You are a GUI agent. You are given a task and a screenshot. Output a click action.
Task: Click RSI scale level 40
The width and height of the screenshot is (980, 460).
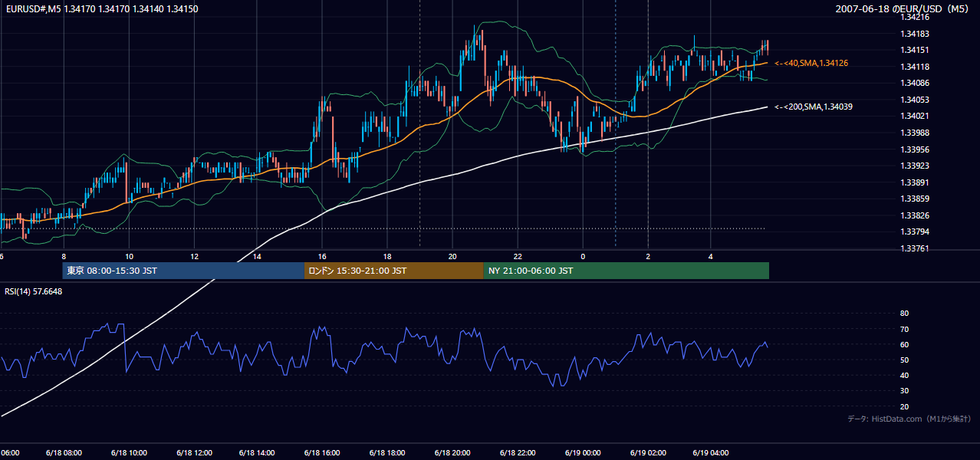point(904,376)
